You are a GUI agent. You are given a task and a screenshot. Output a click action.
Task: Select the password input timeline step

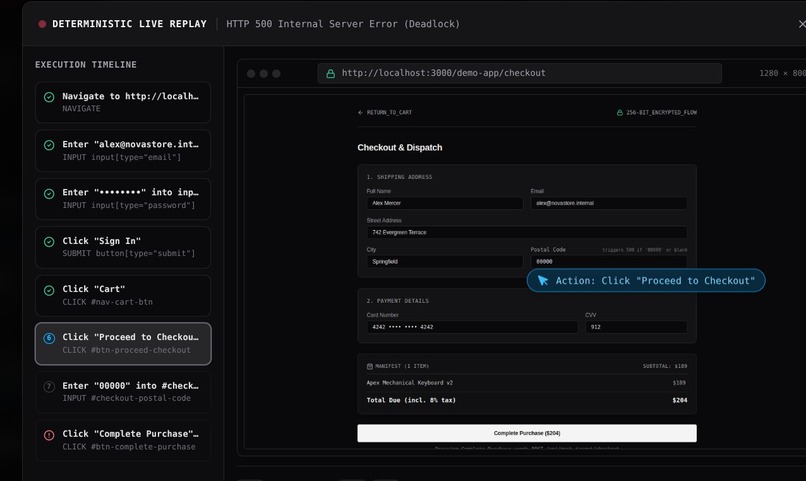(x=123, y=198)
